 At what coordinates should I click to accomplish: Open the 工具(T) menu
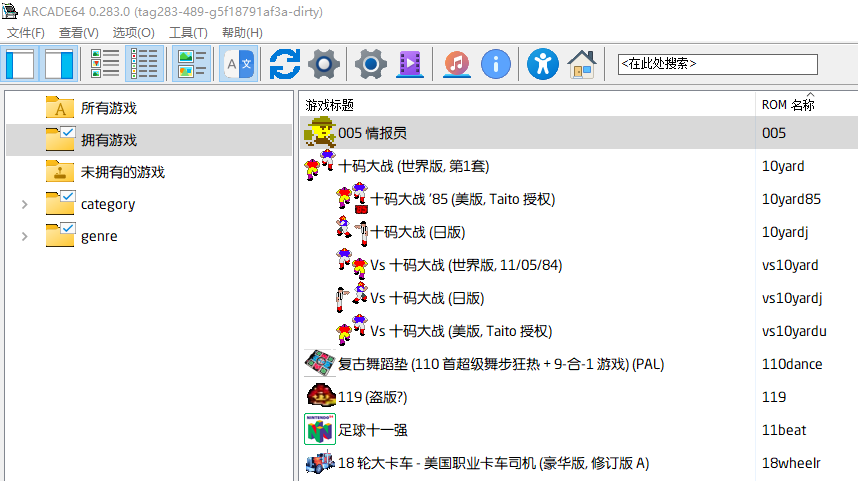tap(188, 33)
